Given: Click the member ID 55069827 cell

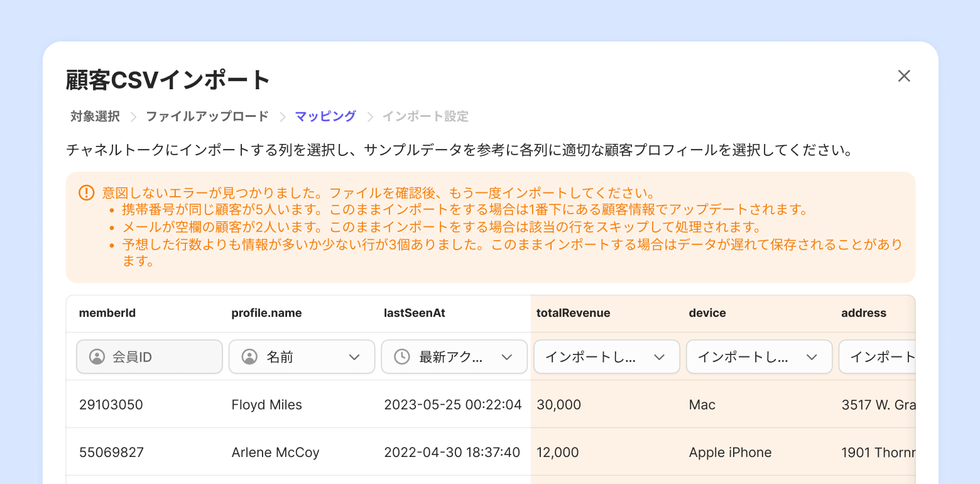Looking at the screenshot, I should click(x=111, y=453).
